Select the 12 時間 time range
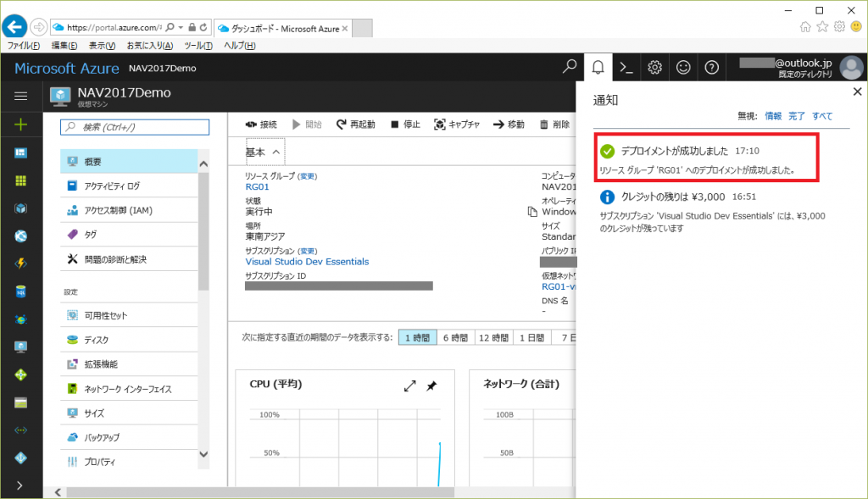Viewport: 868px width, 499px height. click(494, 337)
